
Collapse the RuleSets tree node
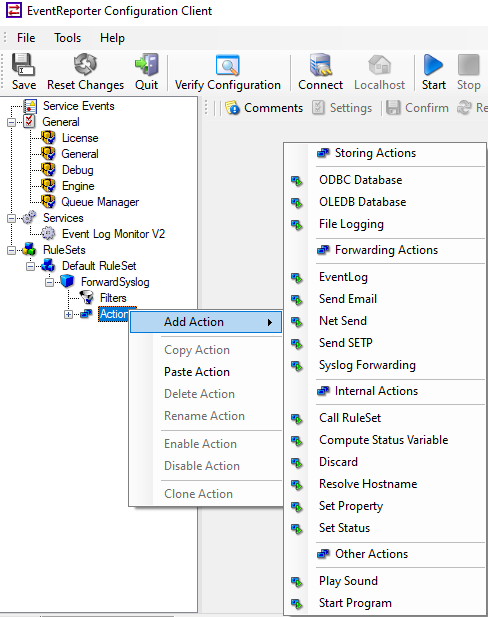[x=11, y=250]
